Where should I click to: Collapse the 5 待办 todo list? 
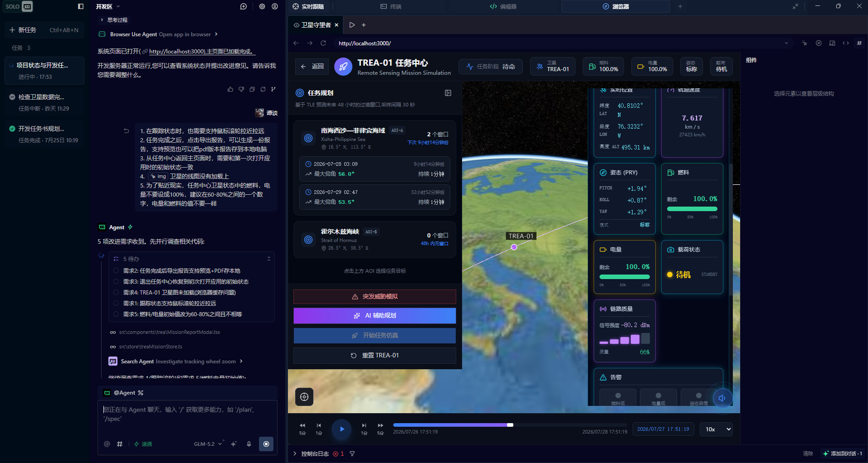(269, 259)
